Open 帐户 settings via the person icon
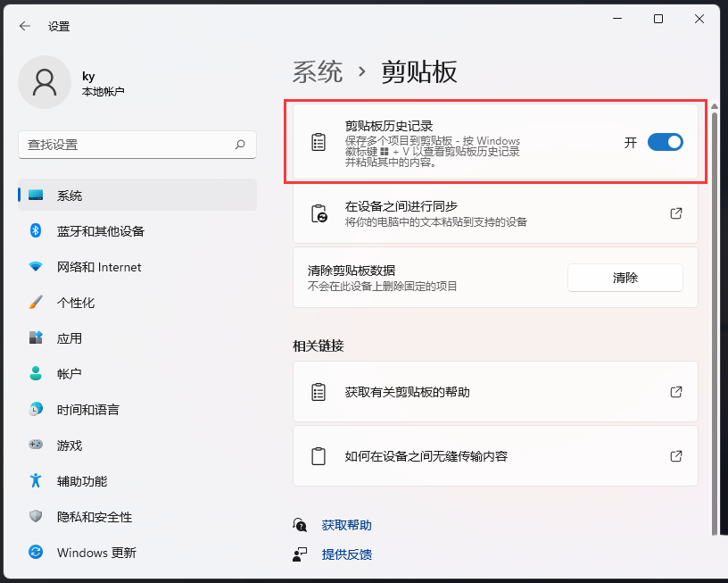This screenshot has width=728, height=583. [35, 374]
